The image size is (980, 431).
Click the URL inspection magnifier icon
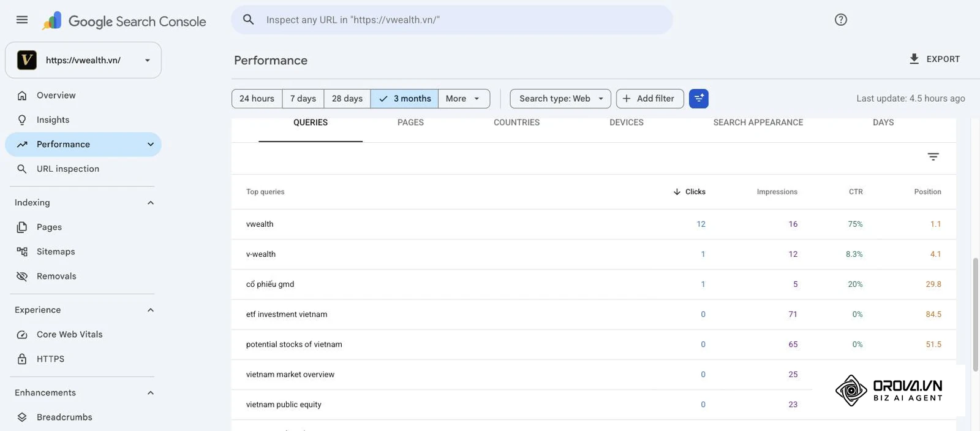[x=22, y=169]
